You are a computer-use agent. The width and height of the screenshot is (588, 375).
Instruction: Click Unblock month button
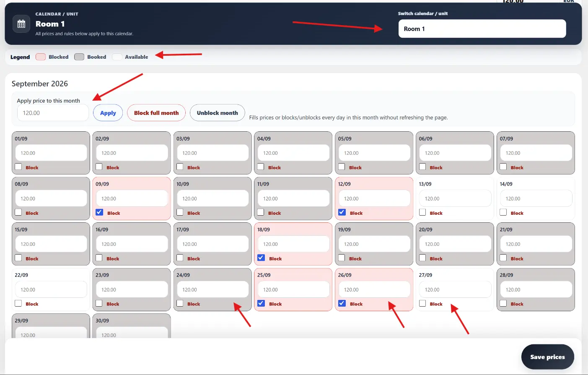click(218, 113)
